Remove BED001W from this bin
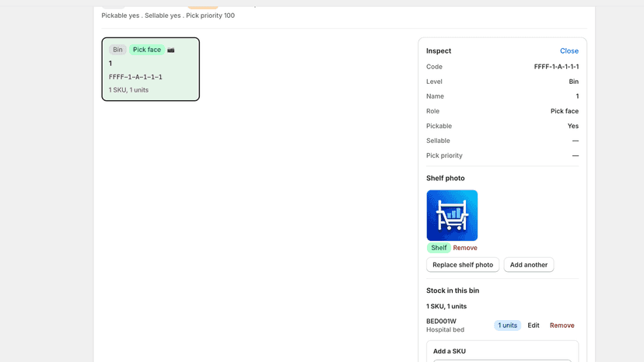This screenshot has width=644, height=362. [562, 325]
